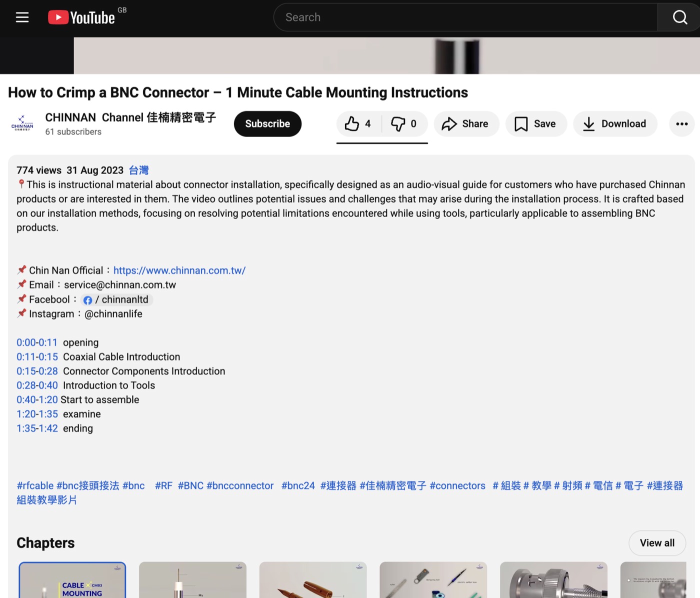This screenshot has height=598, width=700.
Task: Open the #bnc接頭接法 hashtag
Action: (88, 486)
